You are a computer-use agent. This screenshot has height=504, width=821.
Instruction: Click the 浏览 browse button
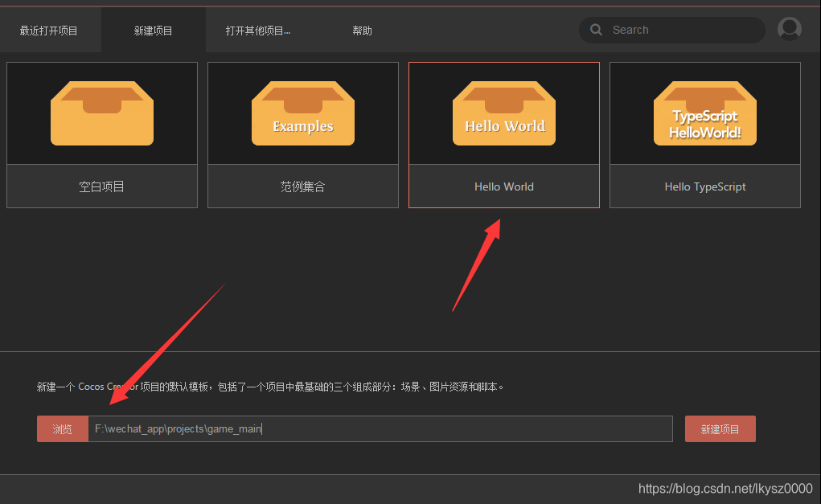pyautogui.click(x=62, y=429)
